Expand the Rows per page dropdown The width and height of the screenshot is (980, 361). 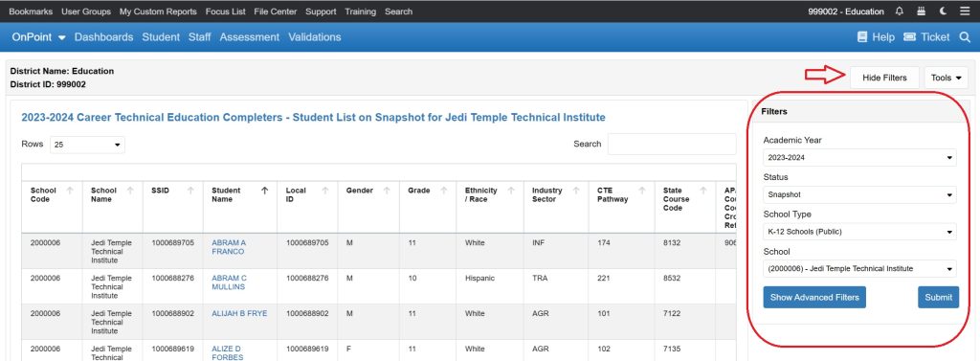pos(87,145)
